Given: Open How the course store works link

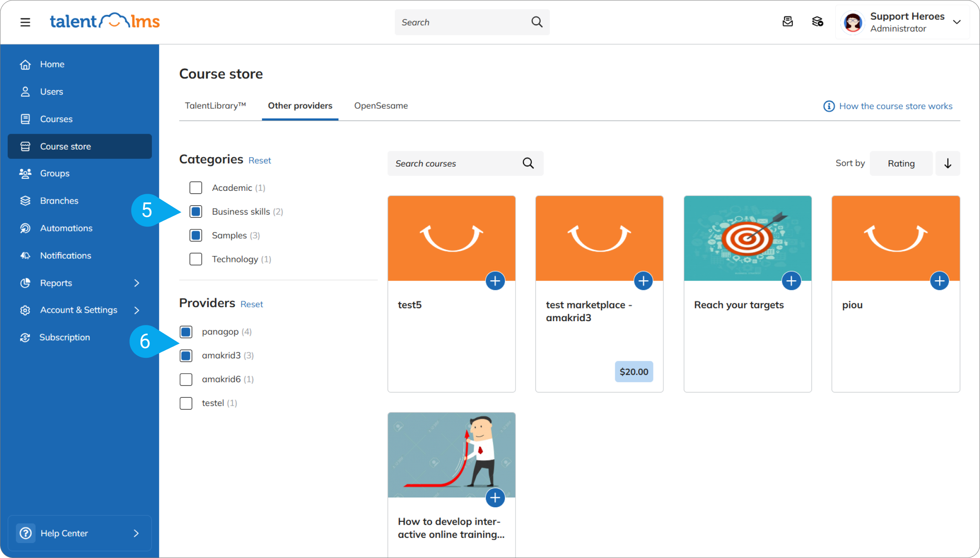Looking at the screenshot, I should (896, 106).
